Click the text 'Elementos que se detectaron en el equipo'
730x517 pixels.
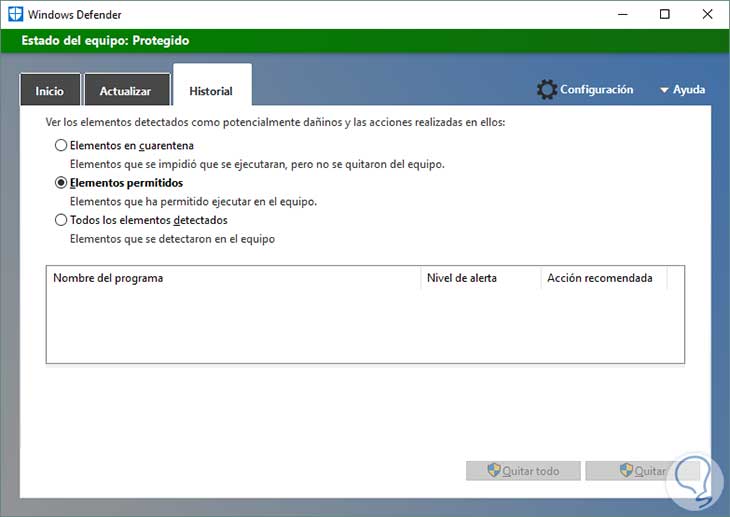(x=172, y=239)
